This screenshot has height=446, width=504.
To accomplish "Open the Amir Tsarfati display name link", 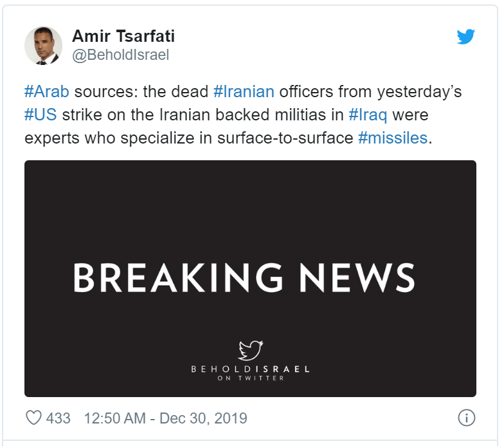I will click(124, 36).
